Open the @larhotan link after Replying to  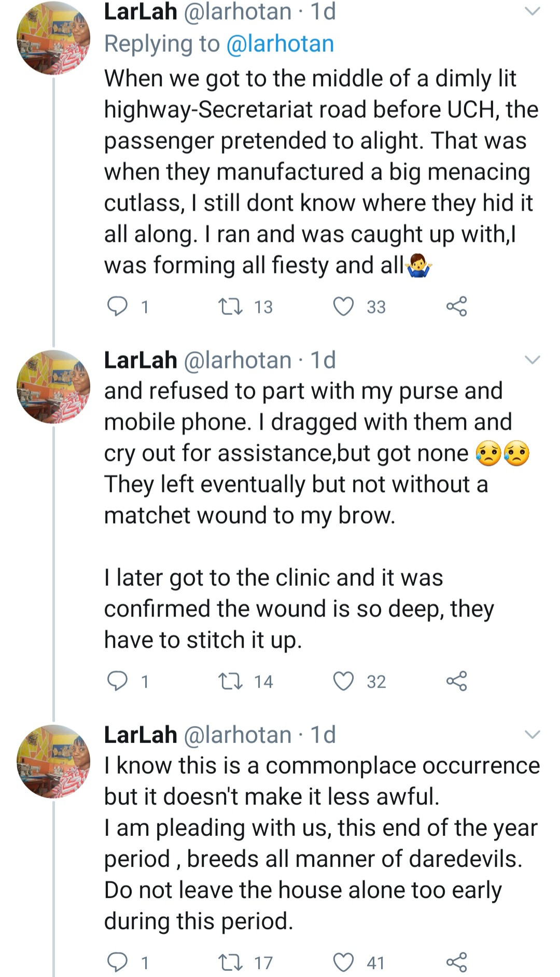coord(280,44)
